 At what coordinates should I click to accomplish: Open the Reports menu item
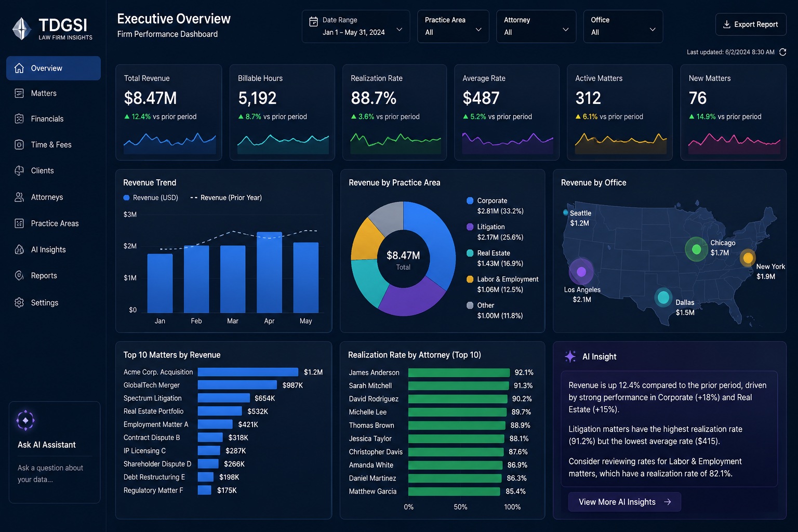pos(54,275)
